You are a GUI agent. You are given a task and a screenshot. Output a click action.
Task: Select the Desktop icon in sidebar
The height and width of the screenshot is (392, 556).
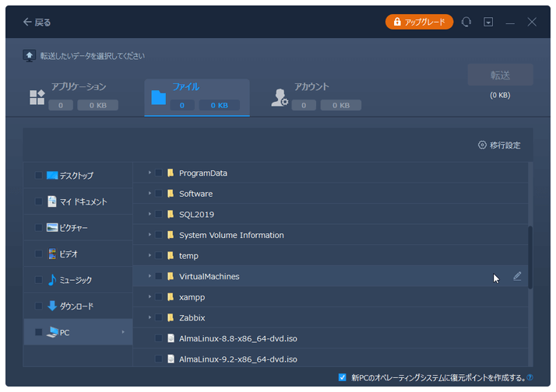pyautogui.click(x=52, y=176)
